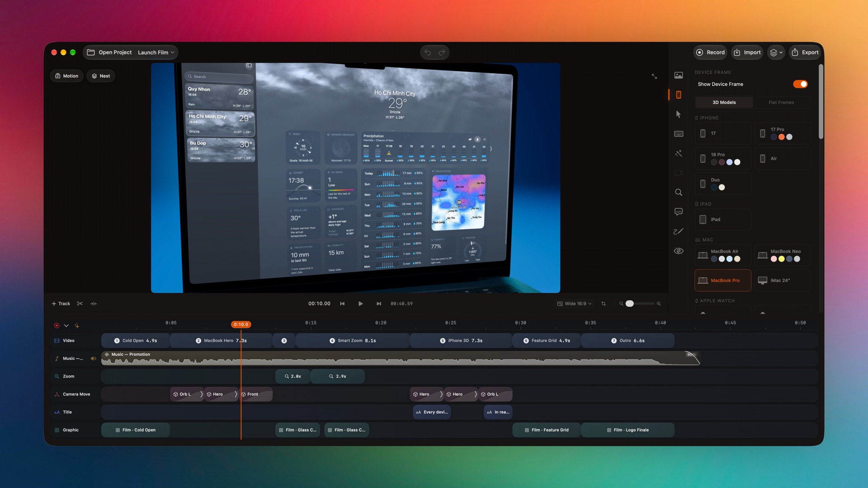Open the Launch Film project dropdown
Viewport: 868px width, 488px height.
(x=156, y=52)
